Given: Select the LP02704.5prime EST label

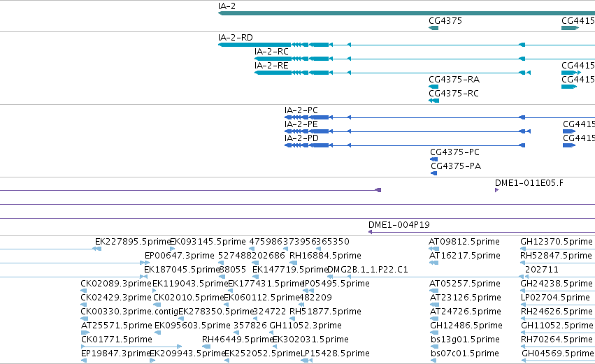Looking at the screenshot, I should pyautogui.click(x=555, y=298).
